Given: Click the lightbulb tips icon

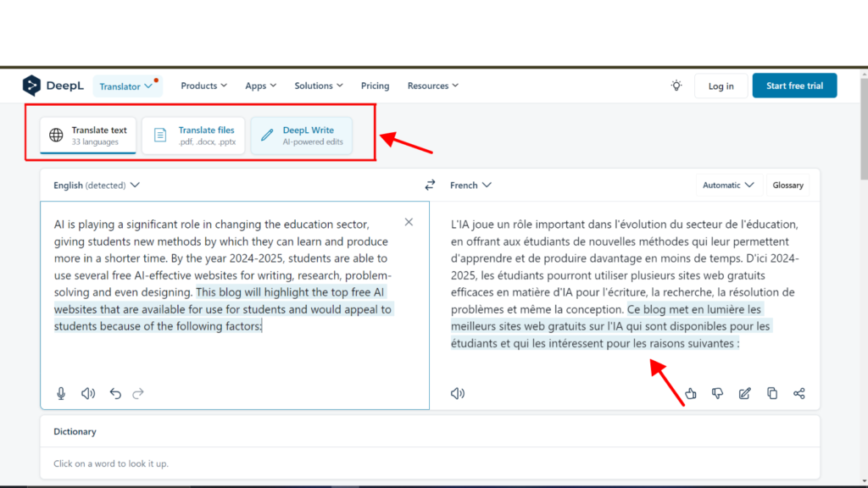Looking at the screenshot, I should (x=676, y=86).
